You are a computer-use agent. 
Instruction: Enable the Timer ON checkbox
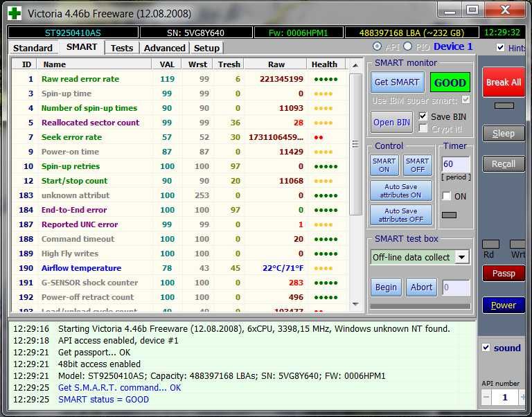coord(447,196)
